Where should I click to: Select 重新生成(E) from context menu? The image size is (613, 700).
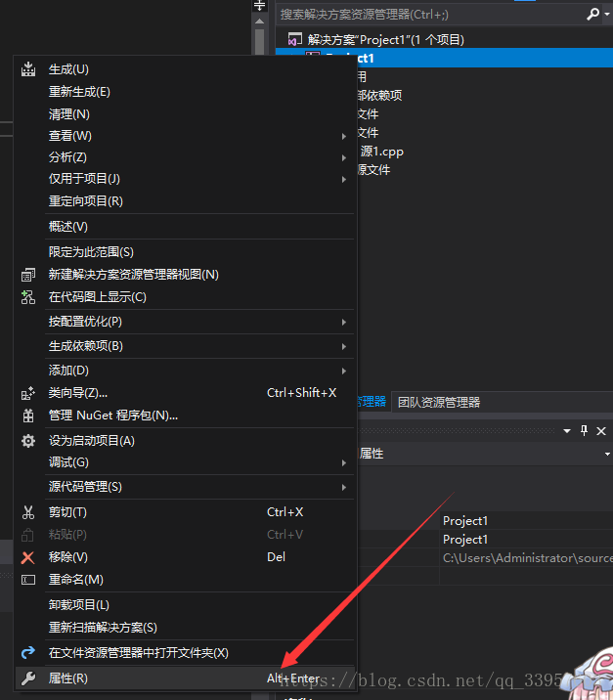pos(79,92)
